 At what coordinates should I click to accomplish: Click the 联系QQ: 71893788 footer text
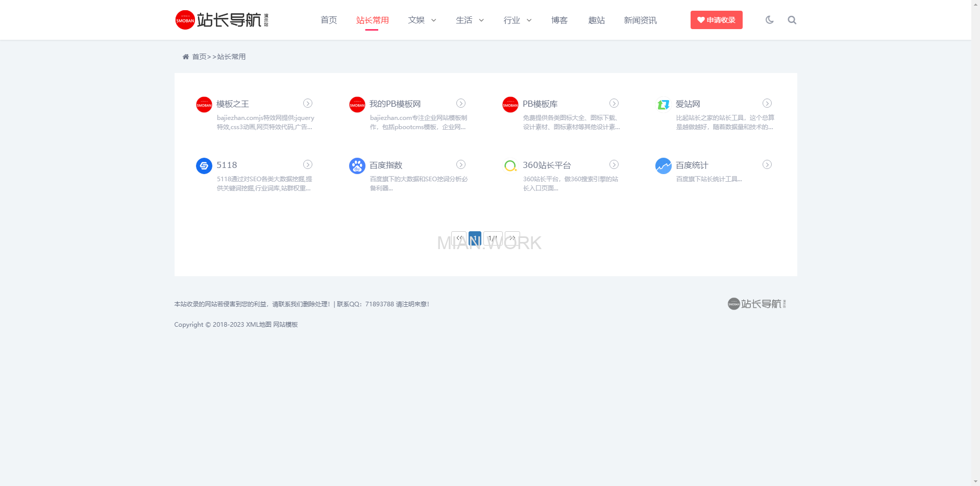(365, 304)
